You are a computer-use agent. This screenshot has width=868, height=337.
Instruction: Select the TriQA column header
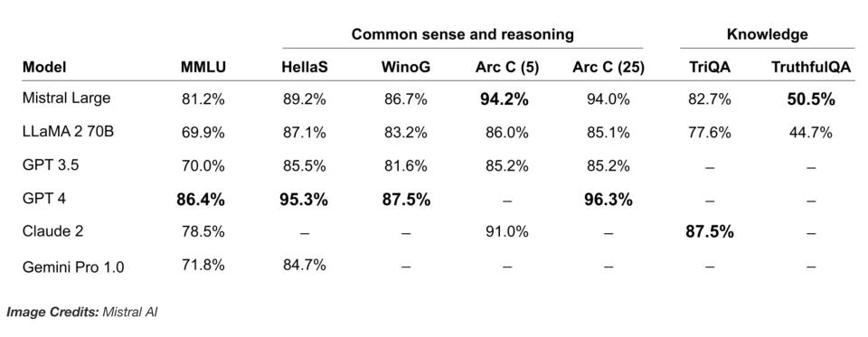point(710,68)
